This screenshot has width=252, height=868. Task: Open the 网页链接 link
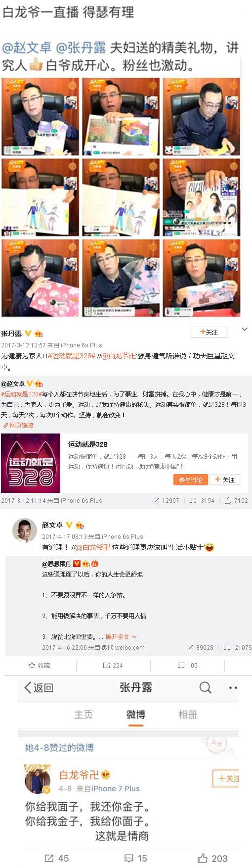tap(18, 425)
